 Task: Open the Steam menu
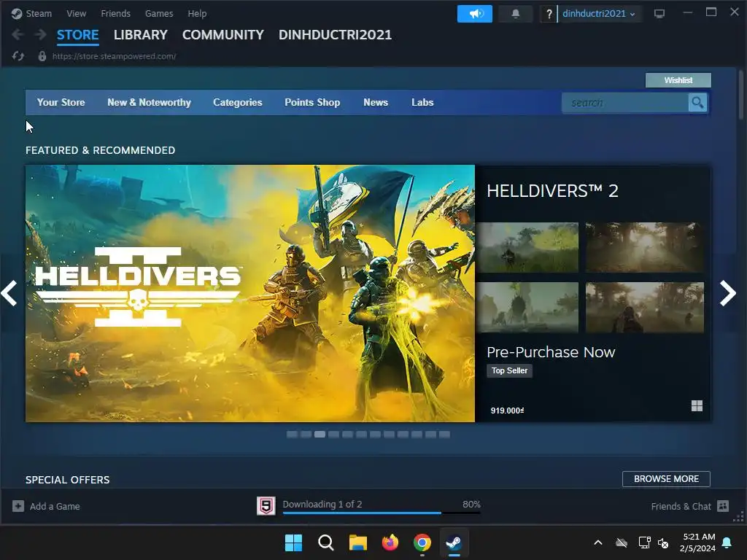click(x=39, y=13)
